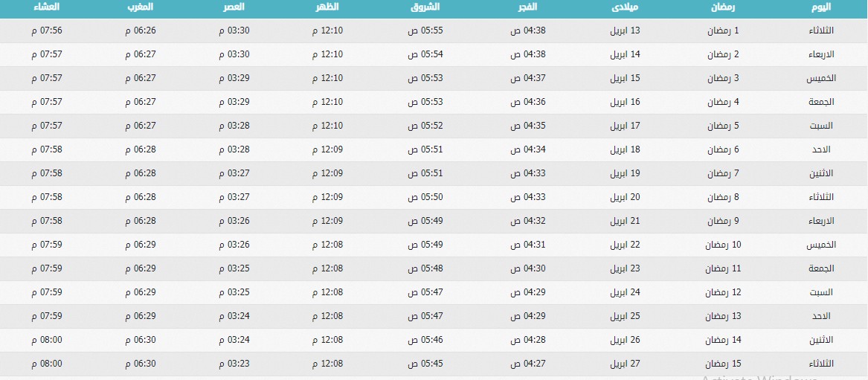This screenshot has height=380, width=868.
Task: Click the 15 رمضان cell
Action: coord(723,364)
